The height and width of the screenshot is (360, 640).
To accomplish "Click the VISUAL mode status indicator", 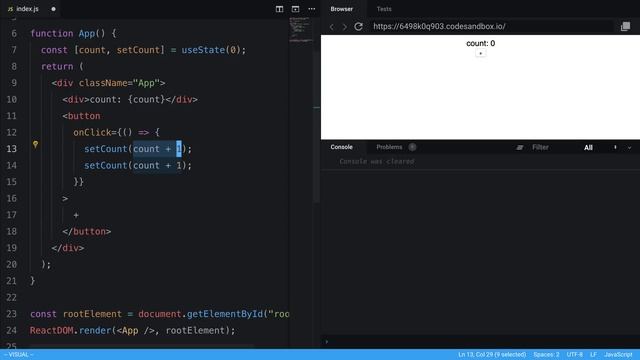I will click(x=19, y=355).
